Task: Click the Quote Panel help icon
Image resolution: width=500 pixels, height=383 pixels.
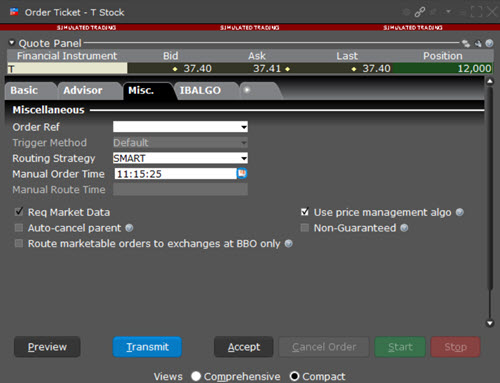Action: 489,43
